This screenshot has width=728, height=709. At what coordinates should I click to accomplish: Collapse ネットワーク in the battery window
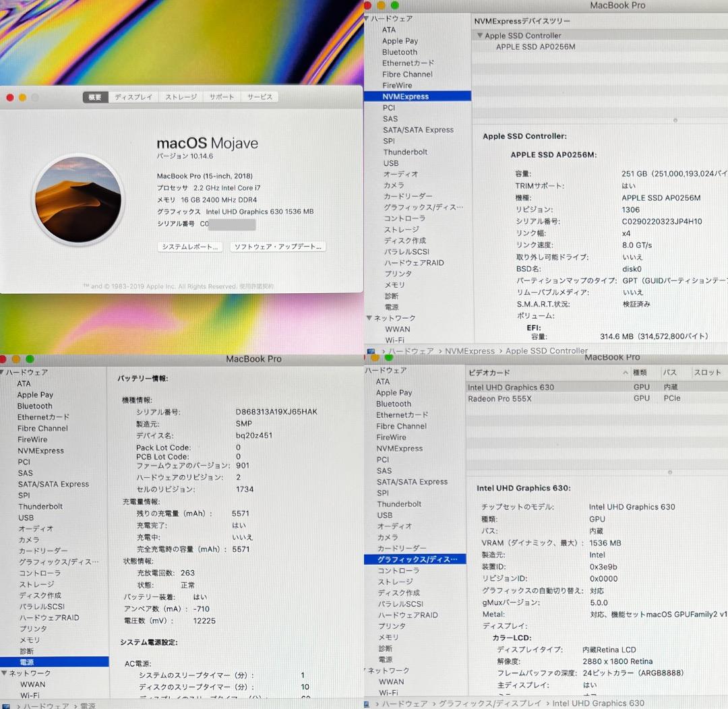(4, 673)
